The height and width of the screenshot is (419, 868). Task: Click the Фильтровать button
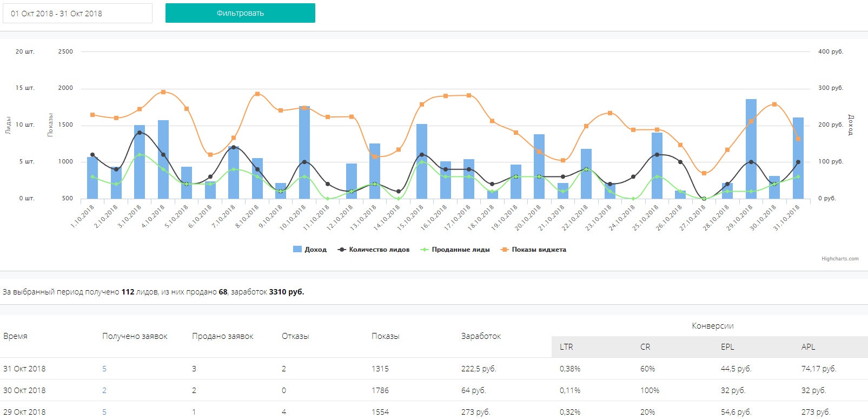tap(240, 14)
